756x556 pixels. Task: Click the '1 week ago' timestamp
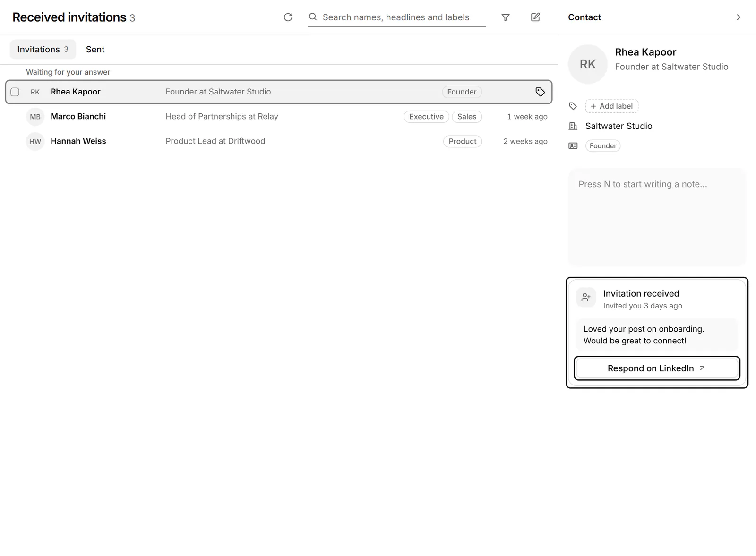pos(527,117)
